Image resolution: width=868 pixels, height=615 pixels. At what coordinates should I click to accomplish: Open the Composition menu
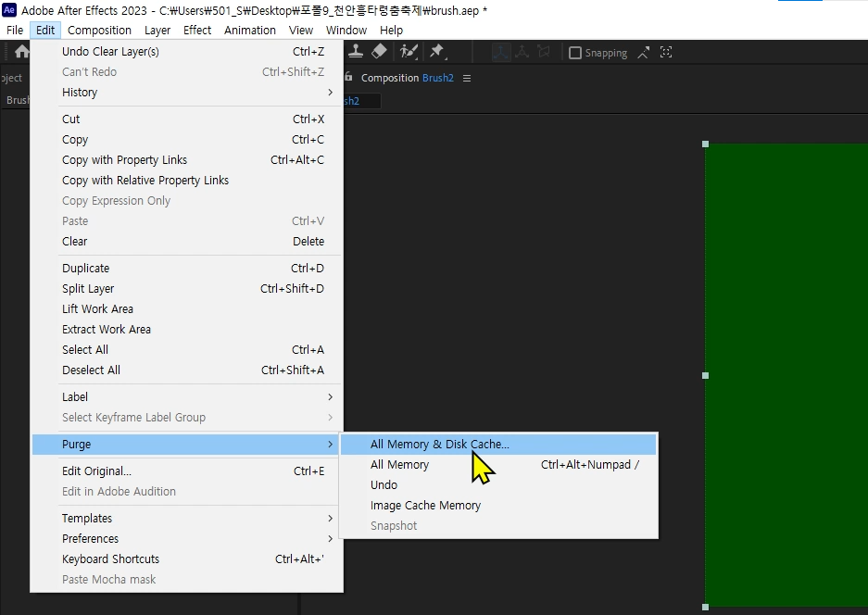(99, 30)
